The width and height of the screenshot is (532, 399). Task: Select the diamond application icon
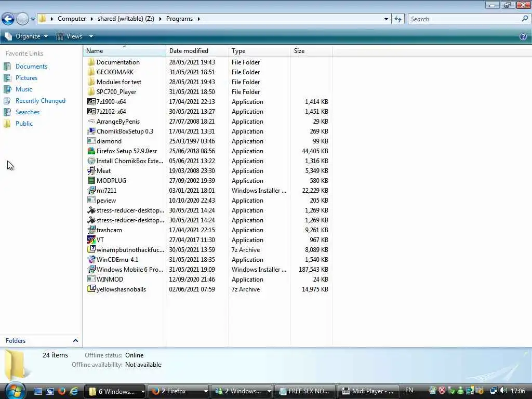tap(91, 141)
